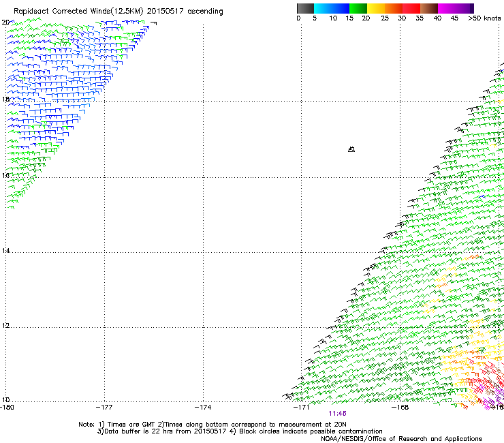The width and height of the screenshot is (504, 443).
Task: Click the -171 longitude axis label
Action: click(302, 408)
